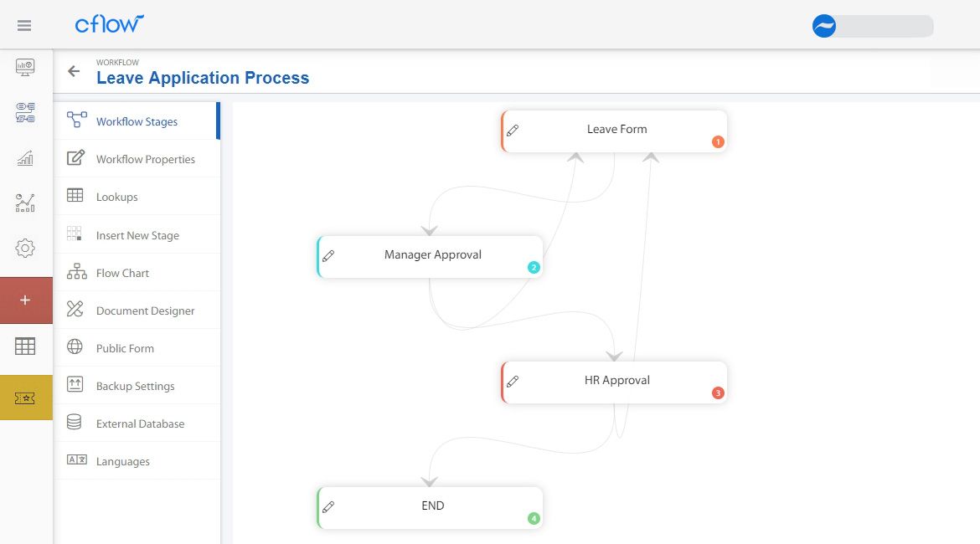980x544 pixels.
Task: Open the table grid icon in left rail
Action: tap(25, 346)
